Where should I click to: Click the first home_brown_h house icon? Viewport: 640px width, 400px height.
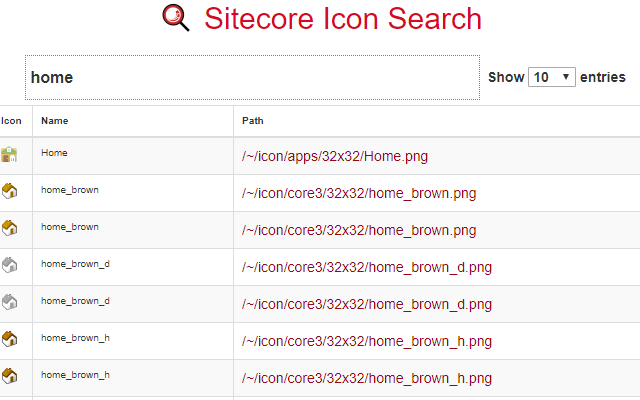pyautogui.click(x=9, y=339)
